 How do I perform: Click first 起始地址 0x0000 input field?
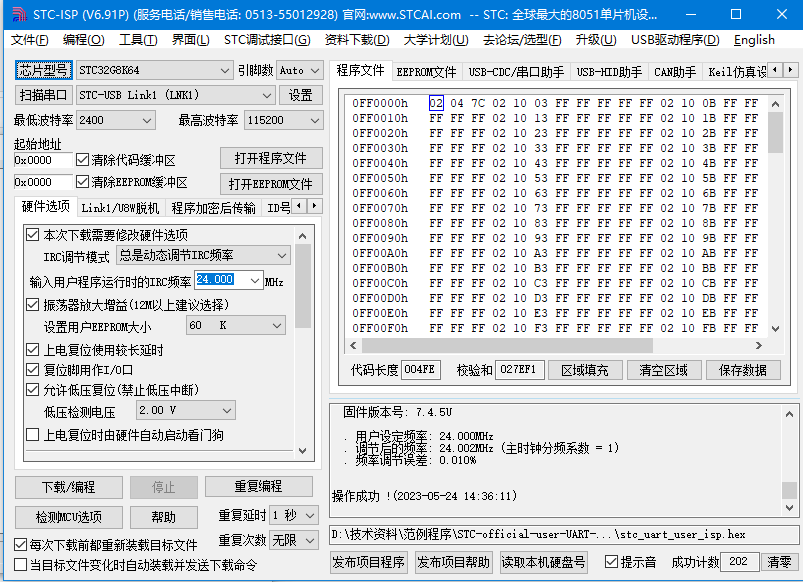pos(44,160)
